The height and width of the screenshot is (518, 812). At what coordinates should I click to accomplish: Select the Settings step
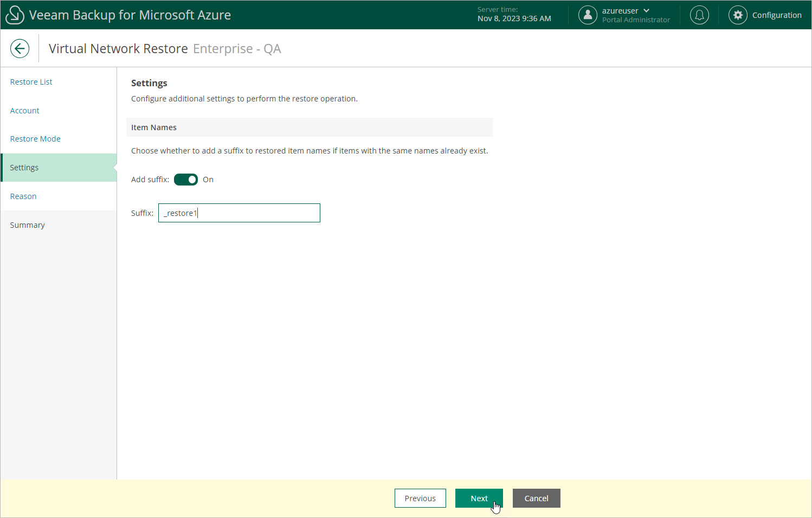tap(59, 168)
